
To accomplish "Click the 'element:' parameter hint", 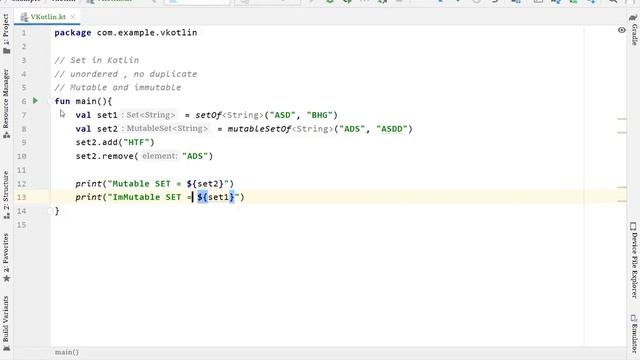I will (160, 156).
